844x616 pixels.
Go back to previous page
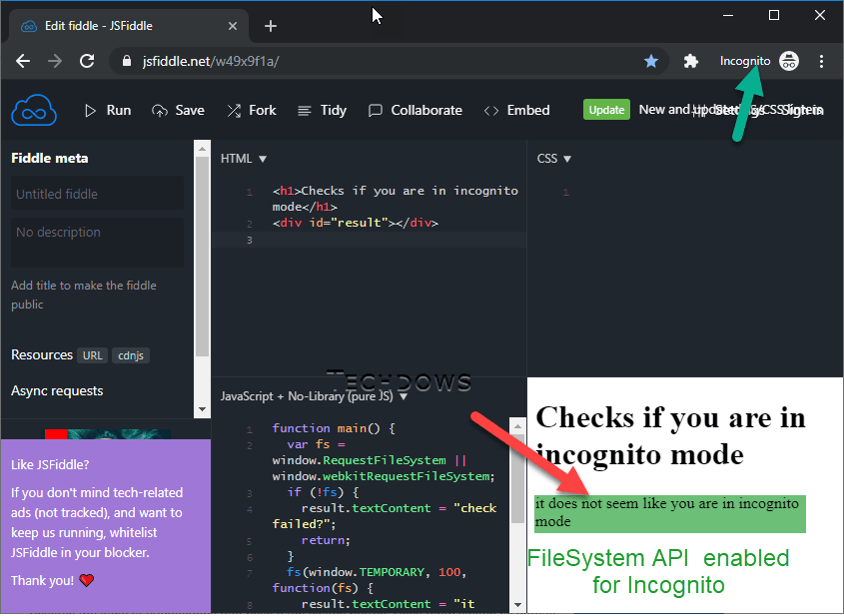(23, 61)
